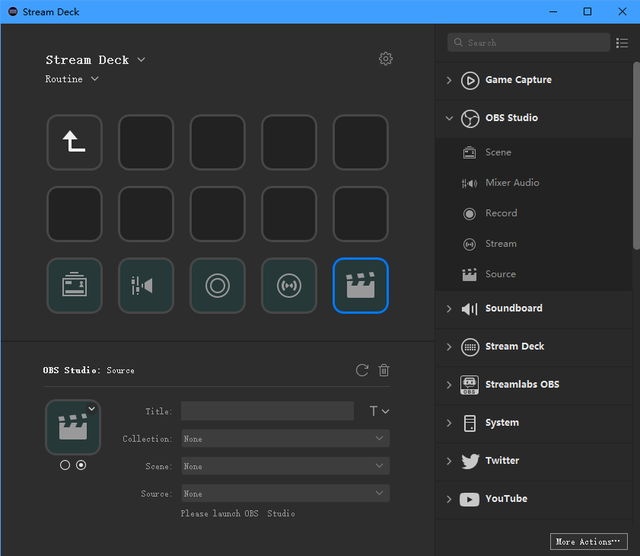Select the Scene action label
This screenshot has width=640, height=556.
tap(498, 152)
